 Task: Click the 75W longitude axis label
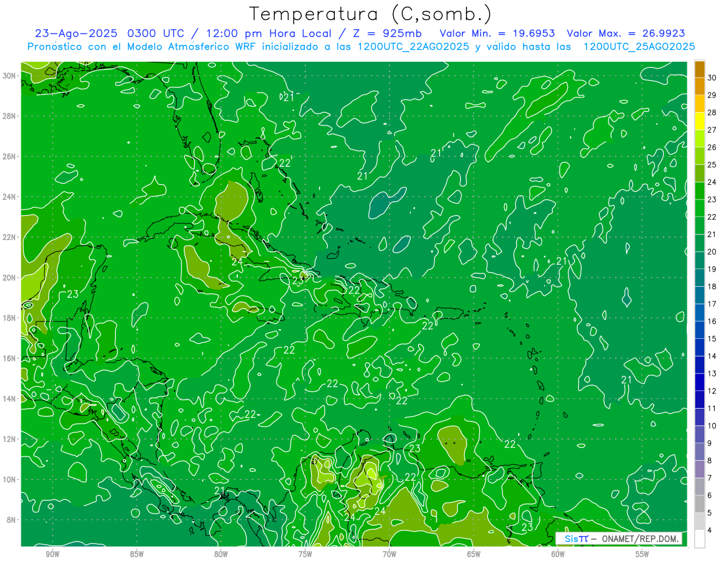pyautogui.click(x=305, y=554)
